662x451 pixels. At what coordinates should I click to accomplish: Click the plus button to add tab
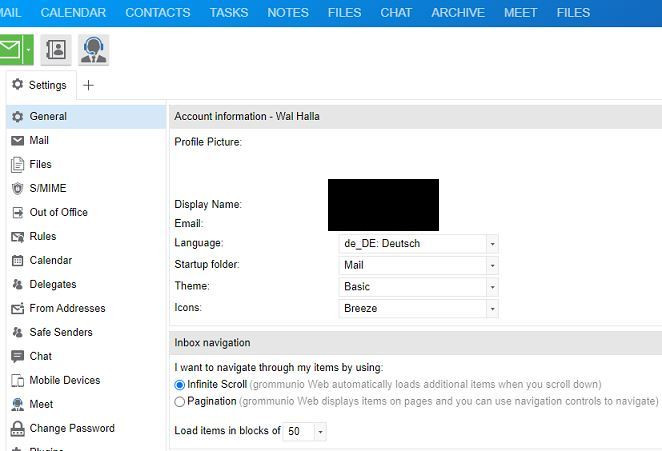pos(88,85)
